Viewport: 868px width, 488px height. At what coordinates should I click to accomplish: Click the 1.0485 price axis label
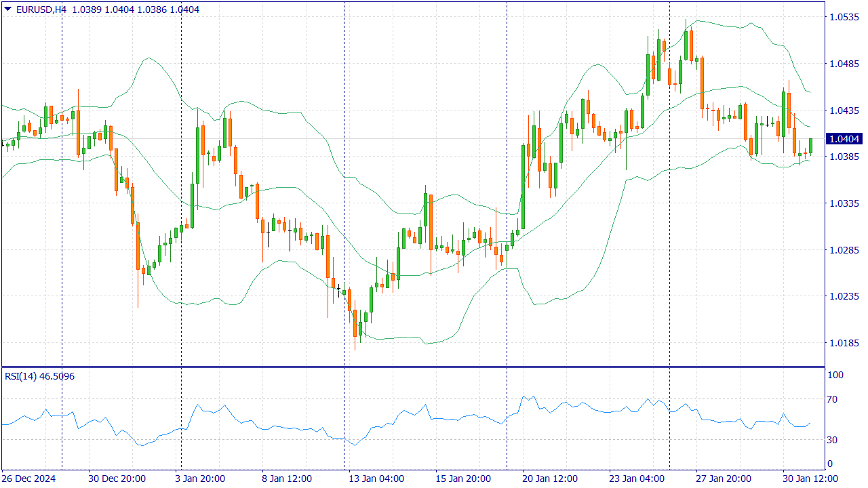tap(844, 64)
